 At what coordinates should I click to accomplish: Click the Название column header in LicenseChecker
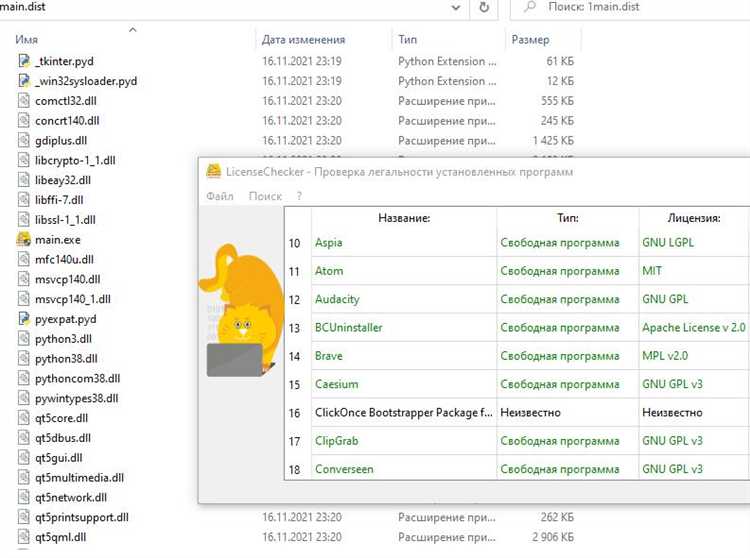[x=404, y=218]
